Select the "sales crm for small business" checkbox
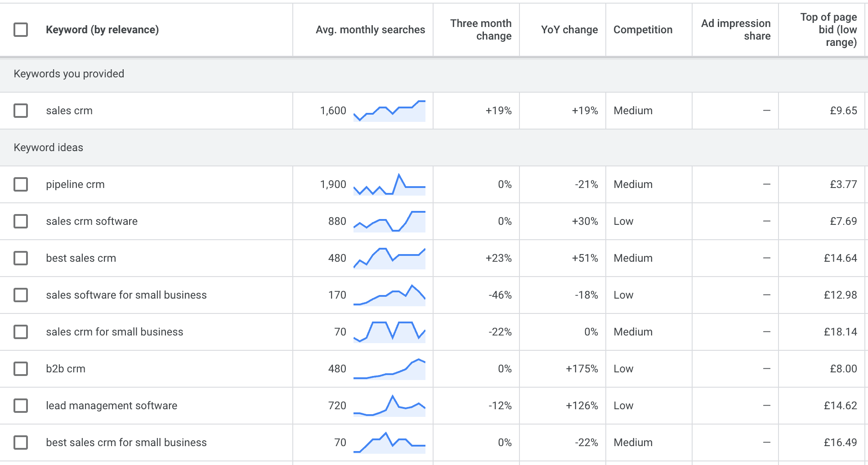 point(21,332)
